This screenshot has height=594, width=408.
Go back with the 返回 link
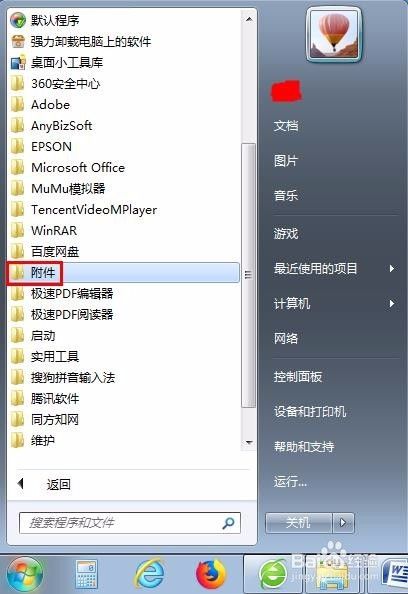pos(58,484)
